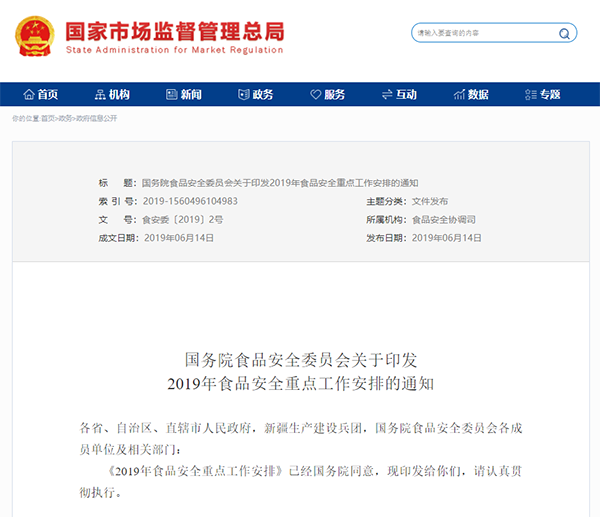Click the list icon beside 专题
The image size is (600, 517).
click(x=531, y=94)
